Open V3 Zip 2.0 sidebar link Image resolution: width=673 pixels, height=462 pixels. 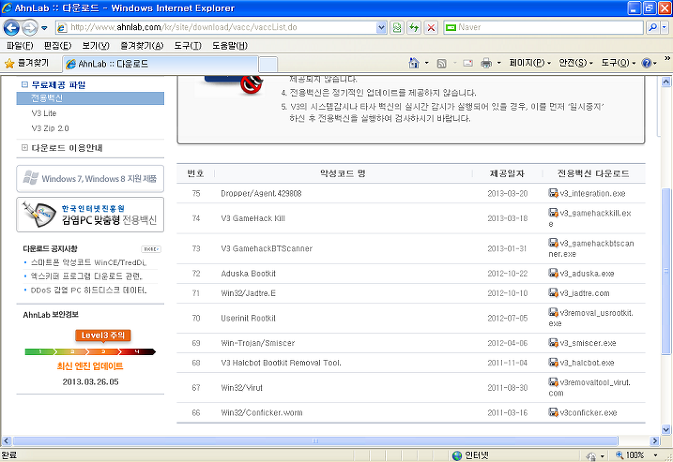click(x=50, y=128)
